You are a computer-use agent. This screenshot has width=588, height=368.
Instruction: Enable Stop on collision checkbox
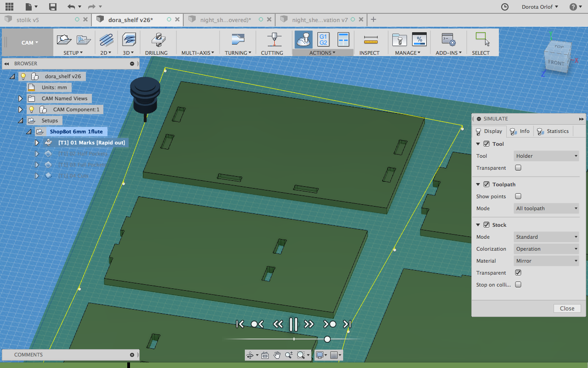[518, 285]
